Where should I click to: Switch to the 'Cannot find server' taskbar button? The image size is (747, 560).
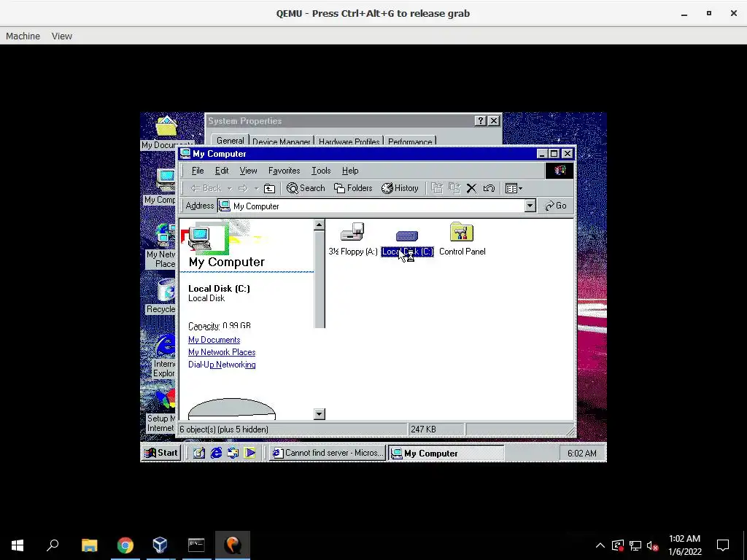328,453
